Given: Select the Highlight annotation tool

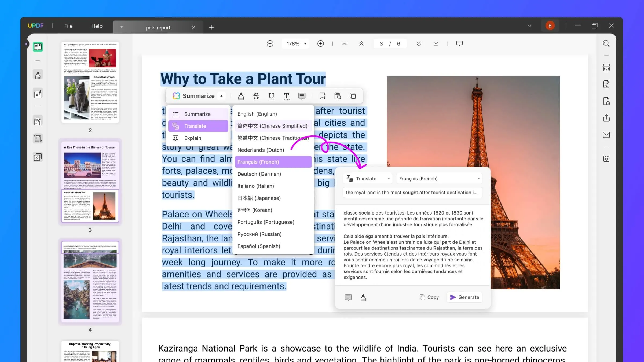Looking at the screenshot, I should [x=242, y=96].
